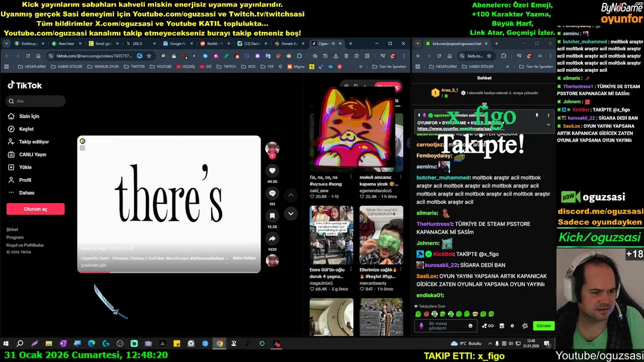This screenshot has height=362, width=644.
Task: Click the red Oturum aç button in sidebar
Action: coord(35,209)
